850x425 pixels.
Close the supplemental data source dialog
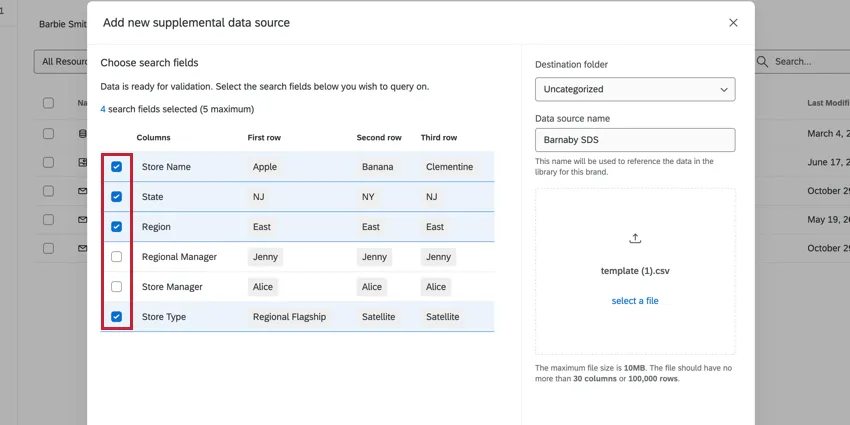tap(733, 22)
